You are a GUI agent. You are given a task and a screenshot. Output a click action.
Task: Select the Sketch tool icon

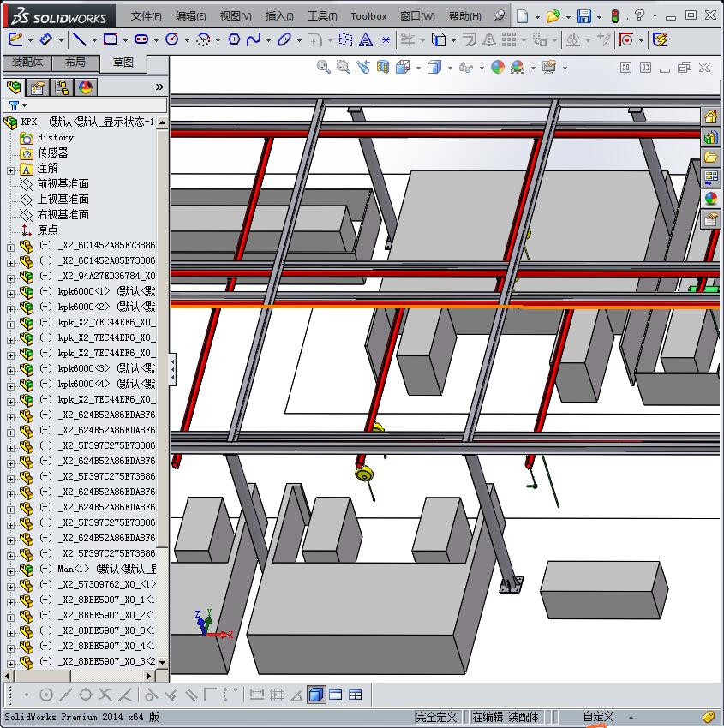[x=15, y=40]
